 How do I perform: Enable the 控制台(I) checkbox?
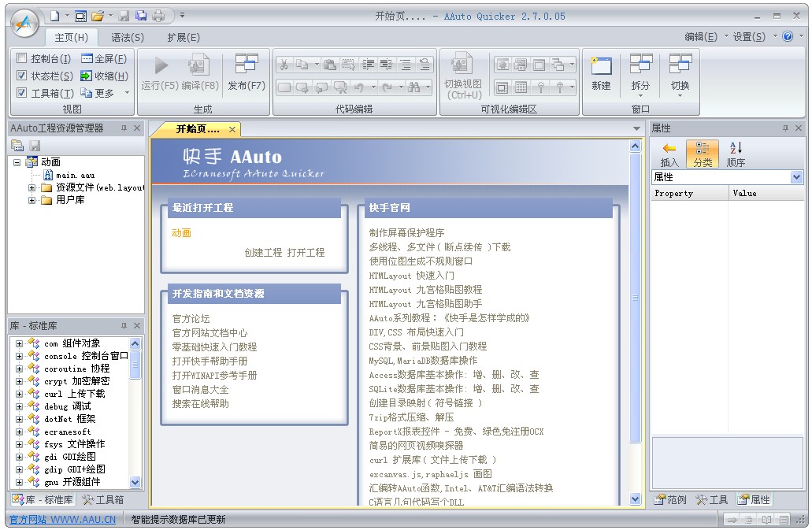(22, 58)
